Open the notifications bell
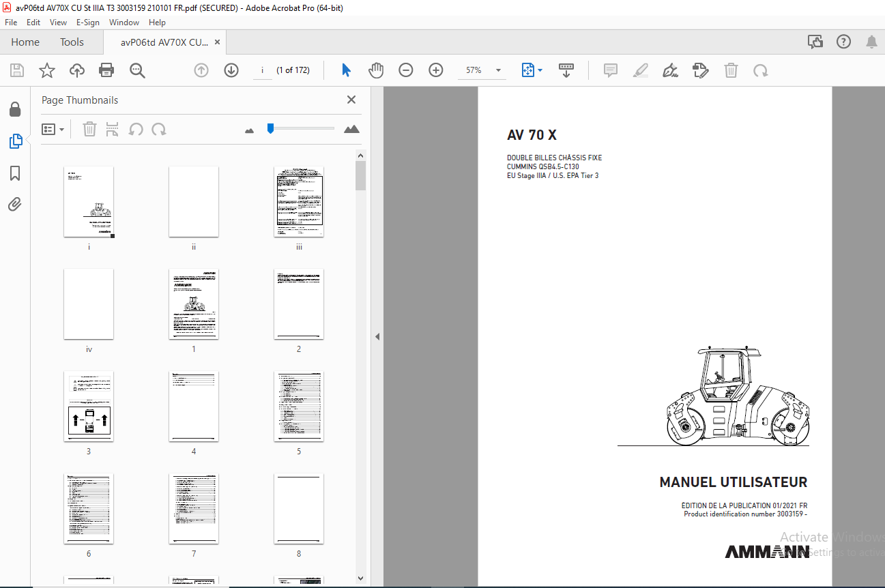The height and width of the screenshot is (588, 885). 872,42
